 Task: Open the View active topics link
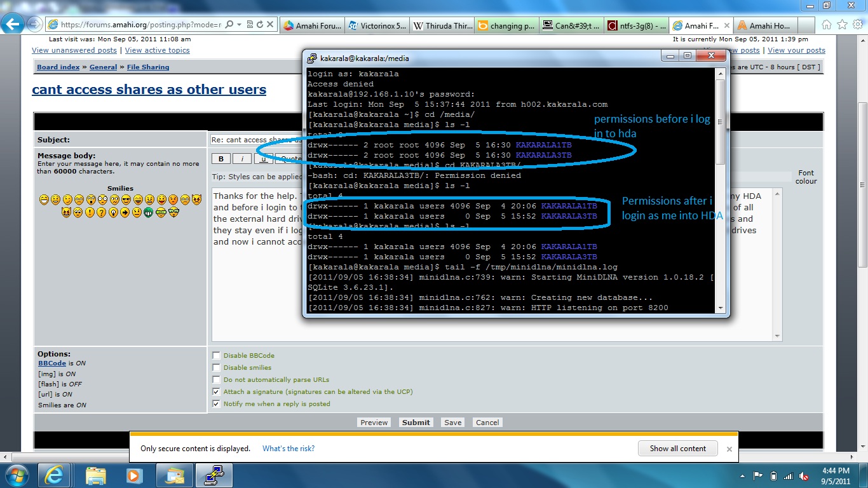coord(158,50)
